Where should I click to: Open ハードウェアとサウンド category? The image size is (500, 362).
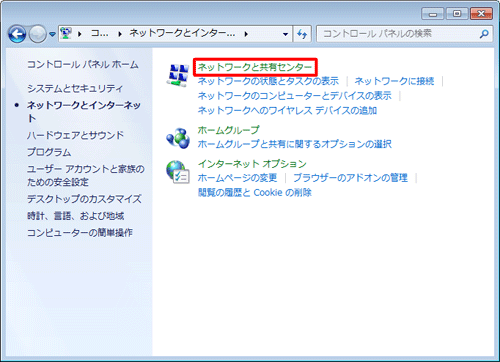point(75,135)
